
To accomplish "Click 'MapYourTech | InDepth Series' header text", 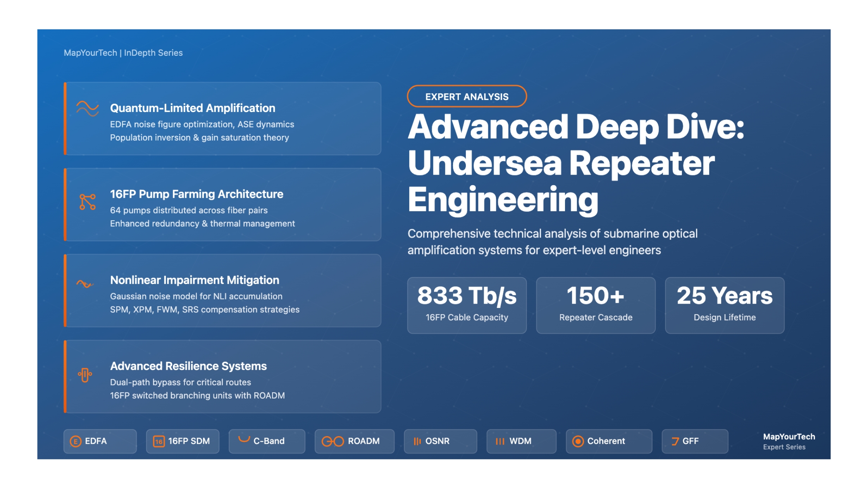I will point(123,53).
